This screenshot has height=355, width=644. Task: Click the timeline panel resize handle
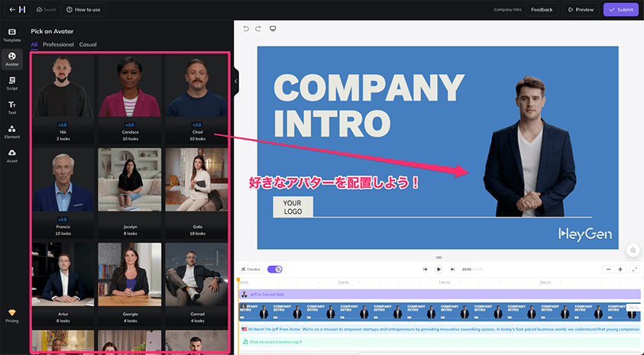click(x=439, y=257)
